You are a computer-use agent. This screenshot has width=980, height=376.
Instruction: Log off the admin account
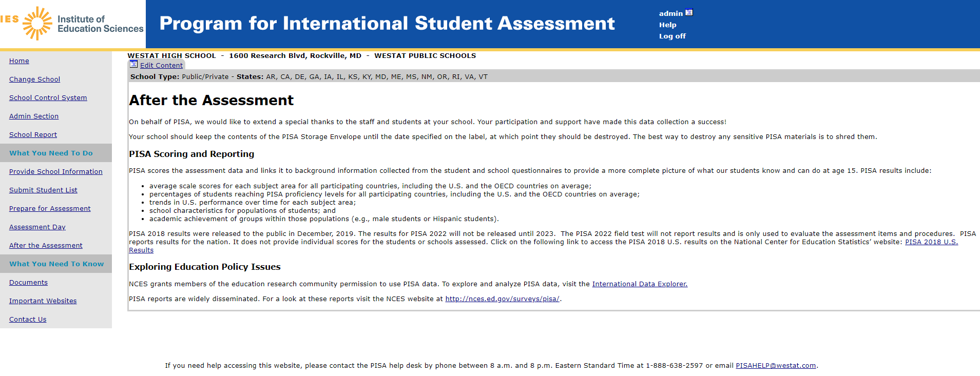coord(672,36)
